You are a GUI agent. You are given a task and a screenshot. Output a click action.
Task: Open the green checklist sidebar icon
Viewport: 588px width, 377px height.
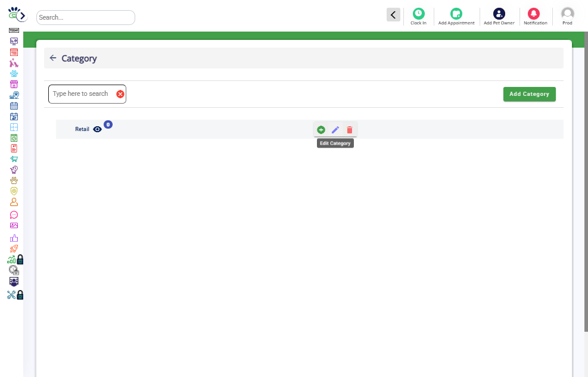tap(14, 138)
